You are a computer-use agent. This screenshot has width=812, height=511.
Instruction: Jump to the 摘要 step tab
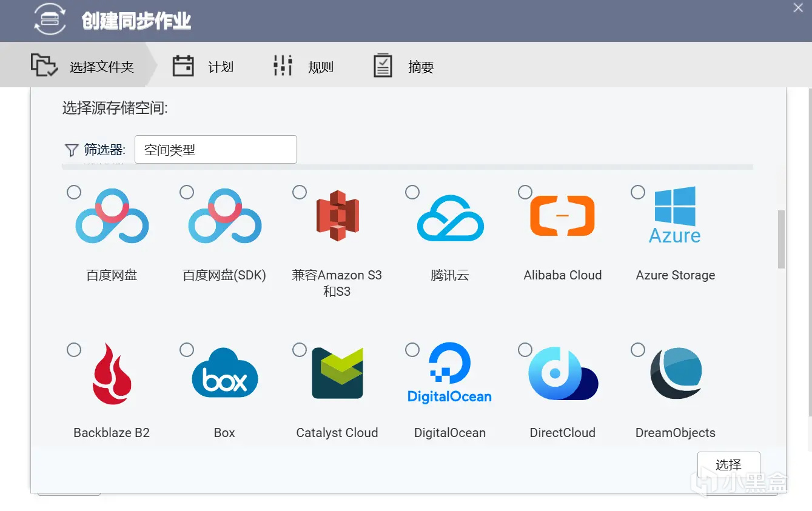403,66
